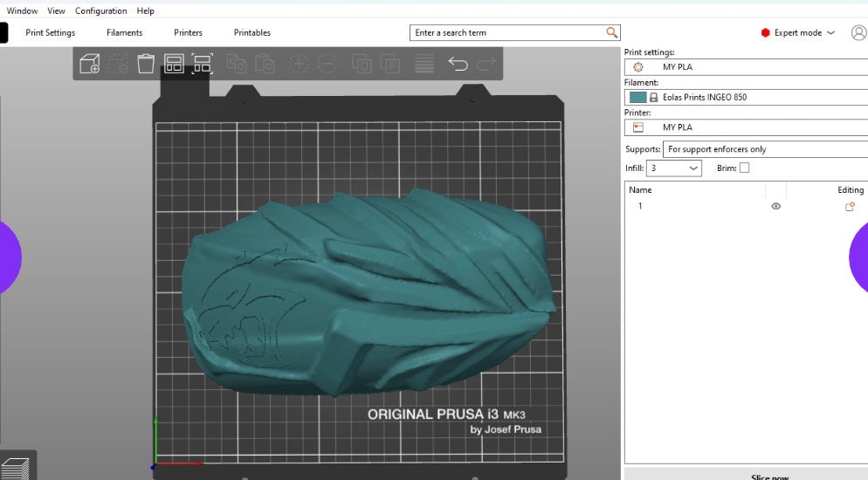Open the Supports dropdown

766,149
